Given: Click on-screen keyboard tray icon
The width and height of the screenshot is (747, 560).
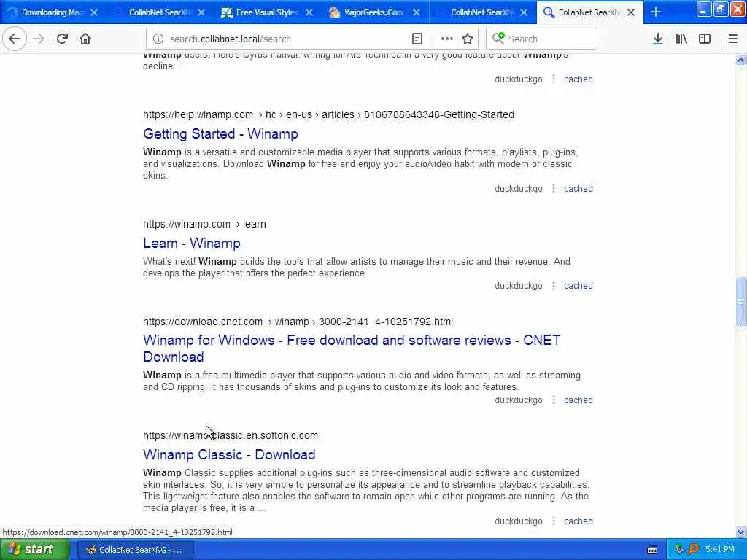Looking at the screenshot, I should [x=652, y=550].
